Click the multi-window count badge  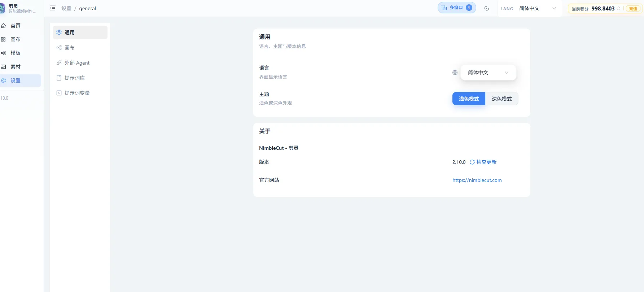(469, 8)
